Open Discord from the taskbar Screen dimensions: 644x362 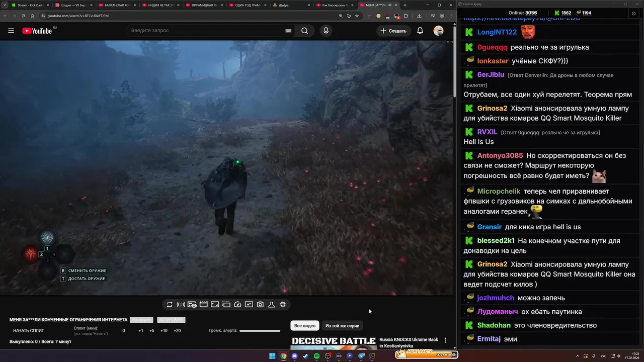(294, 356)
